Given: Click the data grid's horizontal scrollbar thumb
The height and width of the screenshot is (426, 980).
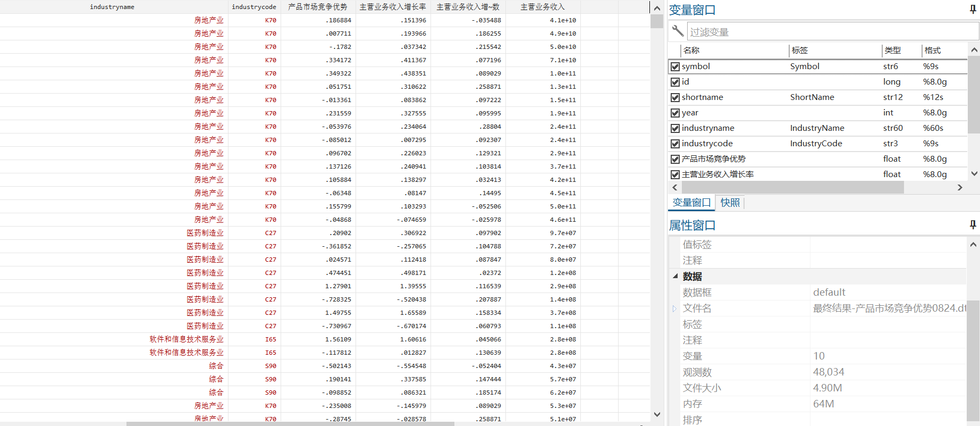Looking at the screenshot, I should [290, 424].
